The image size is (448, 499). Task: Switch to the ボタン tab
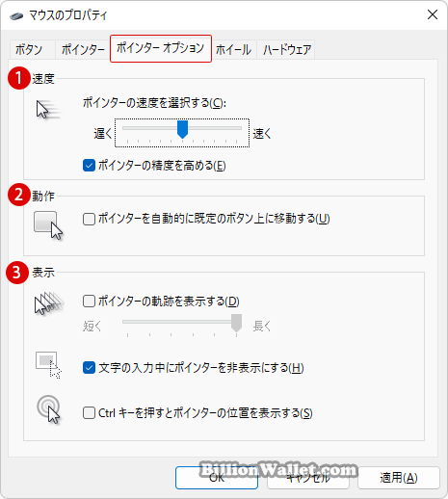pos(29,50)
